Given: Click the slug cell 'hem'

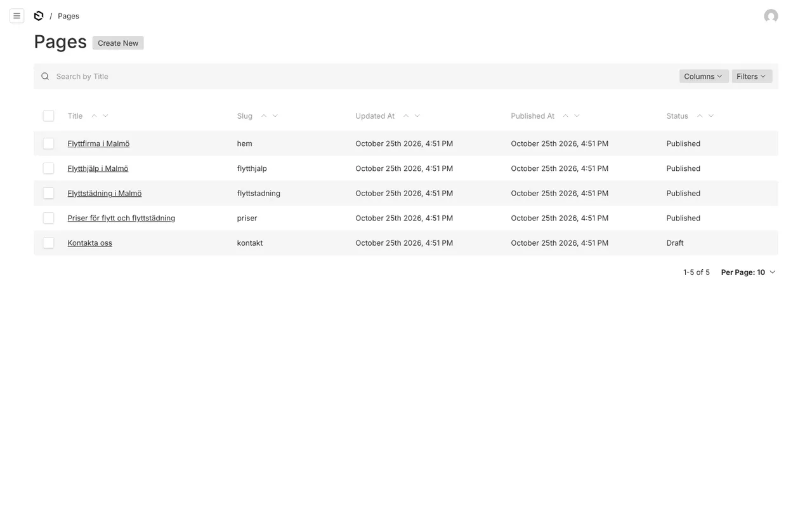Looking at the screenshot, I should [245, 144].
